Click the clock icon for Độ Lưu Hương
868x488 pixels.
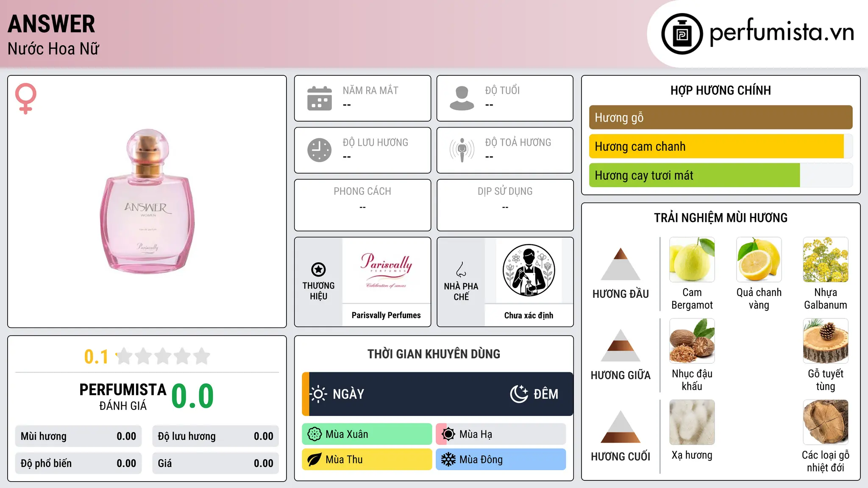coord(320,150)
